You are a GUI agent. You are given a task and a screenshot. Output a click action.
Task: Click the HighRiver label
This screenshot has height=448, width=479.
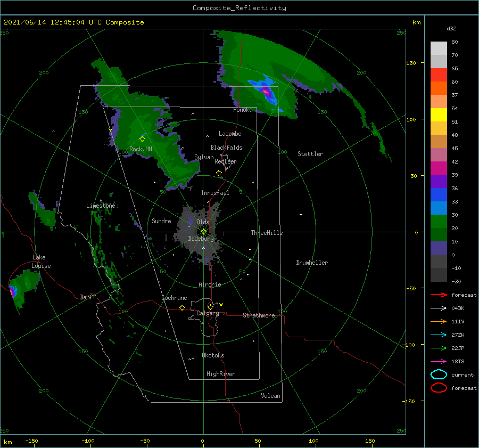pos(221,374)
